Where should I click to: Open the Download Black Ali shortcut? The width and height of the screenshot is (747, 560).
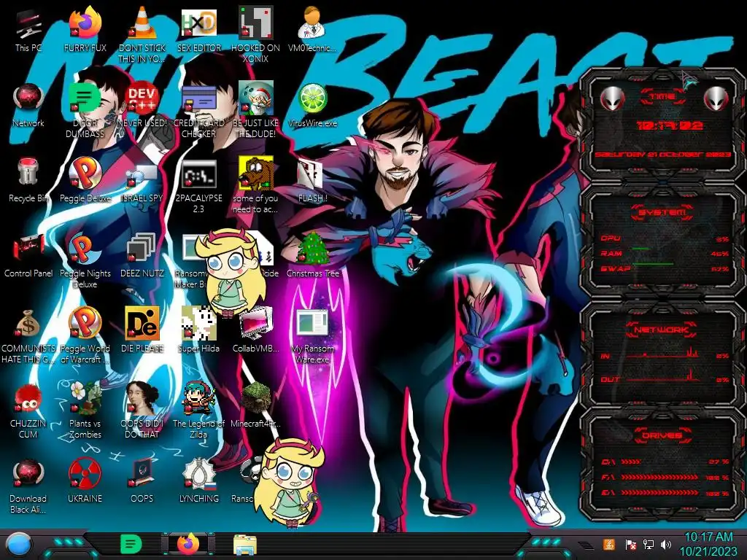pos(28,486)
